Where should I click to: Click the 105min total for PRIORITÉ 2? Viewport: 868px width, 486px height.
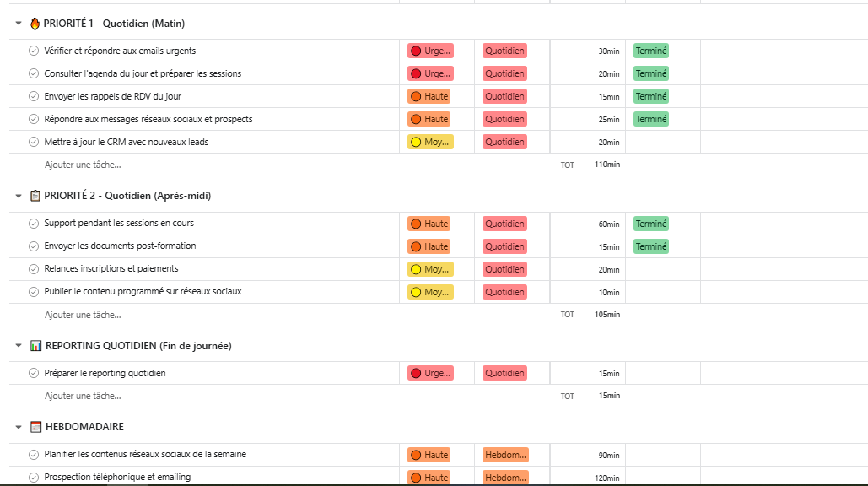[607, 315]
